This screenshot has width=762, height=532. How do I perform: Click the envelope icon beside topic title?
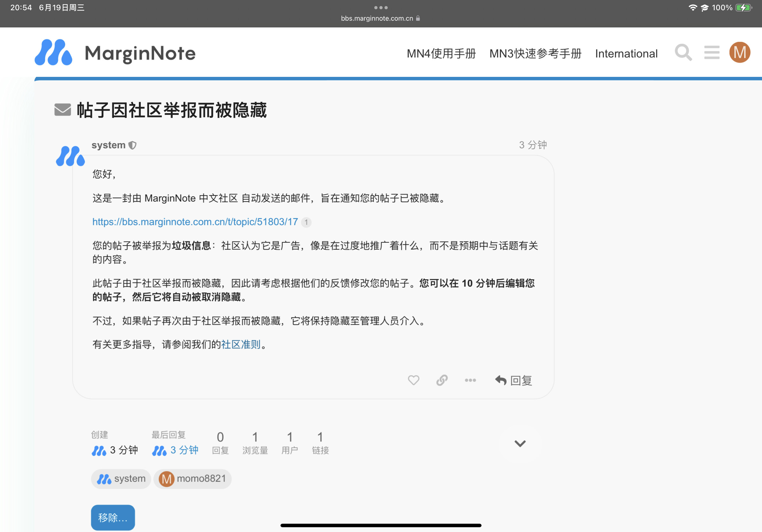pyautogui.click(x=63, y=110)
